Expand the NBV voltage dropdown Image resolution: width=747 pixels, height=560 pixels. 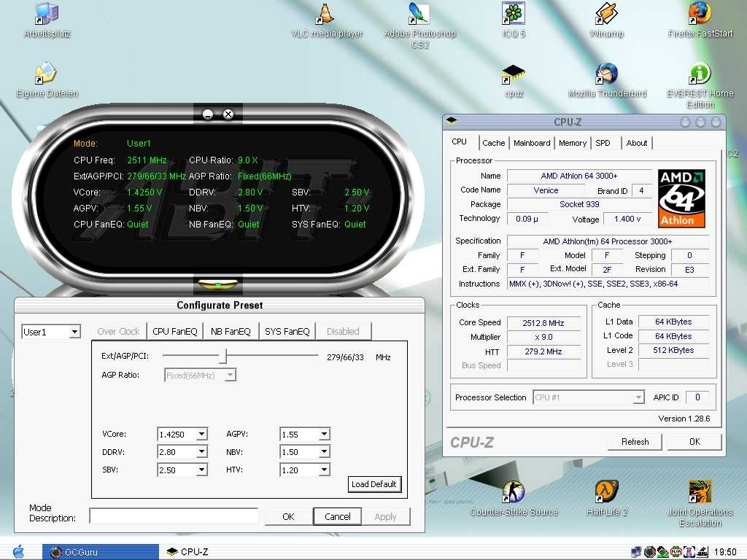tap(324, 452)
